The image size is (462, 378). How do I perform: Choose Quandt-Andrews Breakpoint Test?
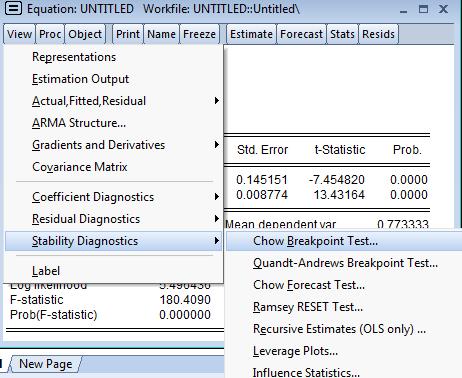coord(344,263)
